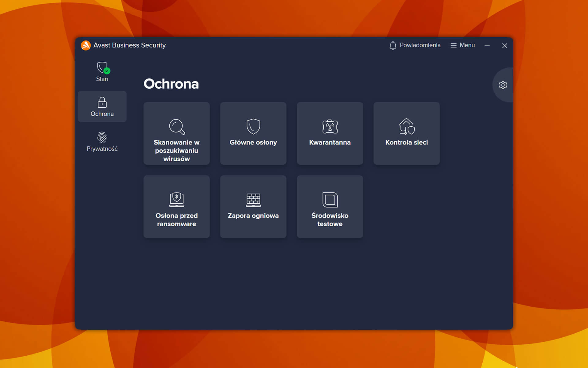
Task: Click the "Kontrola sieci" text label
Action: 406,142
